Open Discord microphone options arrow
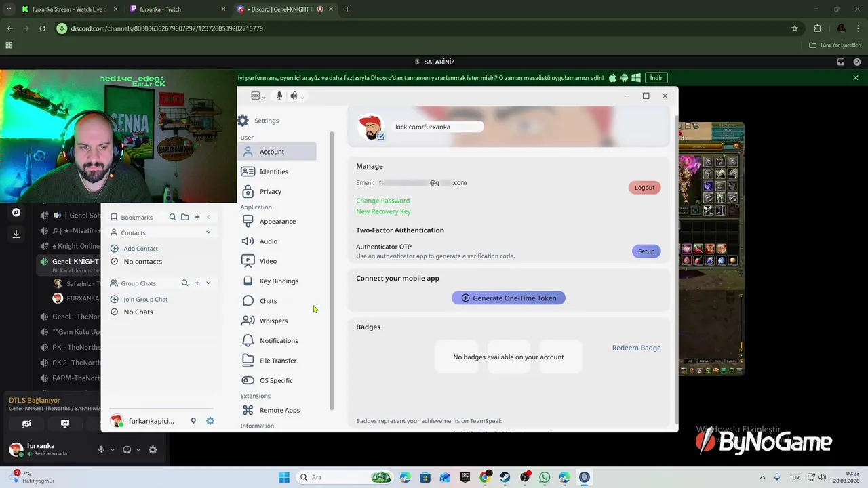The width and height of the screenshot is (868, 488). point(113,449)
